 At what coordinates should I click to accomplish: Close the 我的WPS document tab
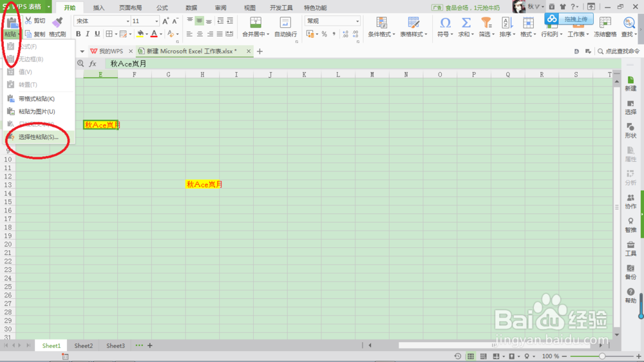pos(131,52)
